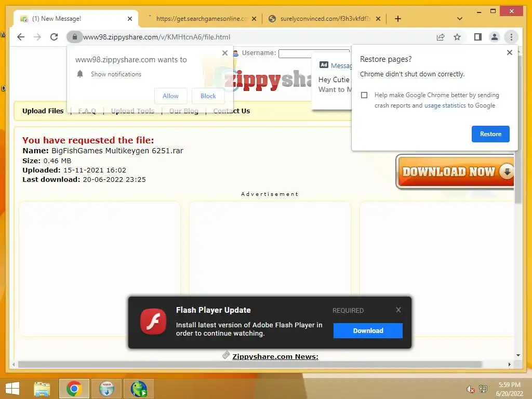Check the crash reports checkbox
The height and width of the screenshot is (399, 532).
(364, 95)
